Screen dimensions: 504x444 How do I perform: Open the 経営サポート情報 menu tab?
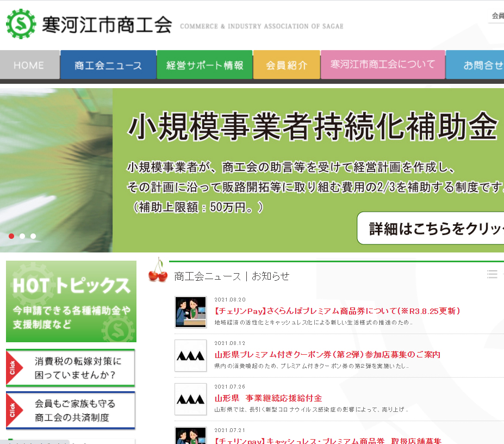coord(205,65)
